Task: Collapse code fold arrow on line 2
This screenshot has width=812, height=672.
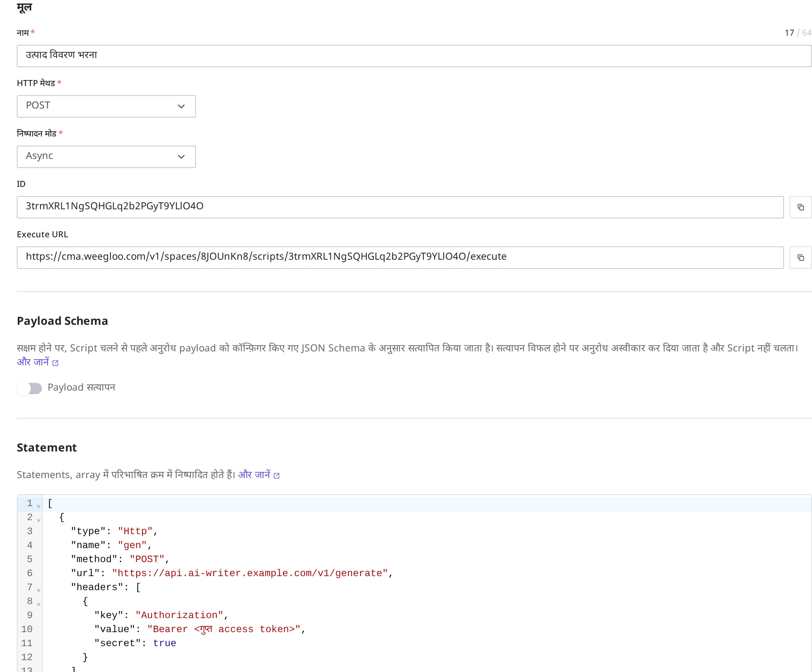Action: tap(38, 520)
